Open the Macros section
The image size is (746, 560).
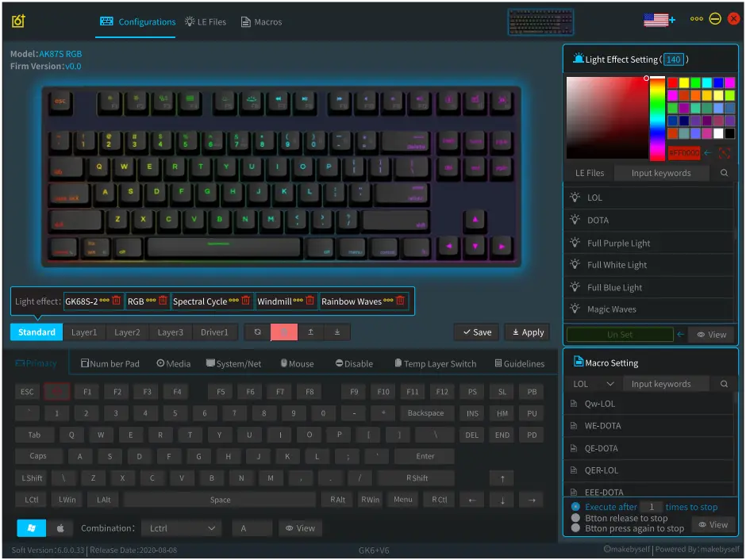261,21
